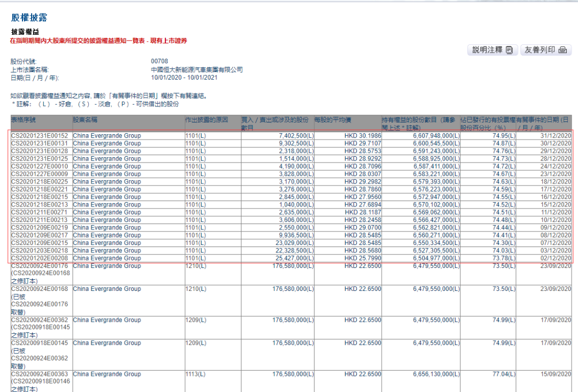Select serial number CS20201211E00271
Image resolution: width=578 pixels, height=392 pixels.
(40, 212)
